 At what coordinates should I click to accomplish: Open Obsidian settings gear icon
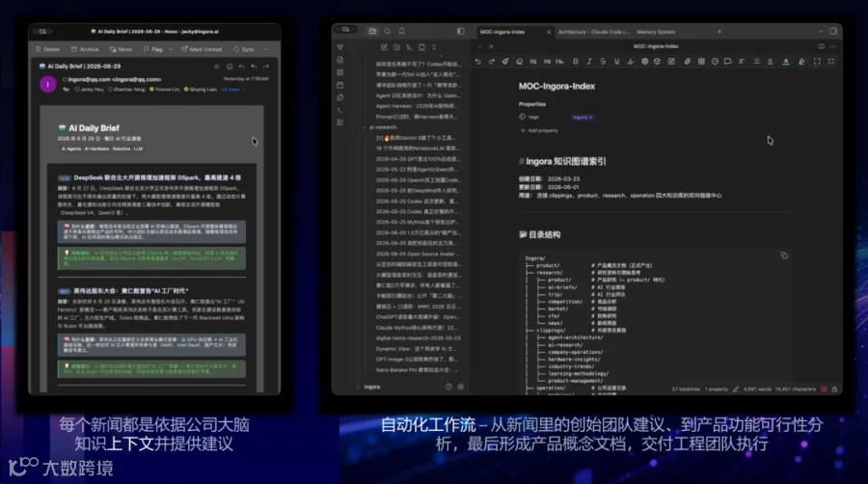[461, 387]
